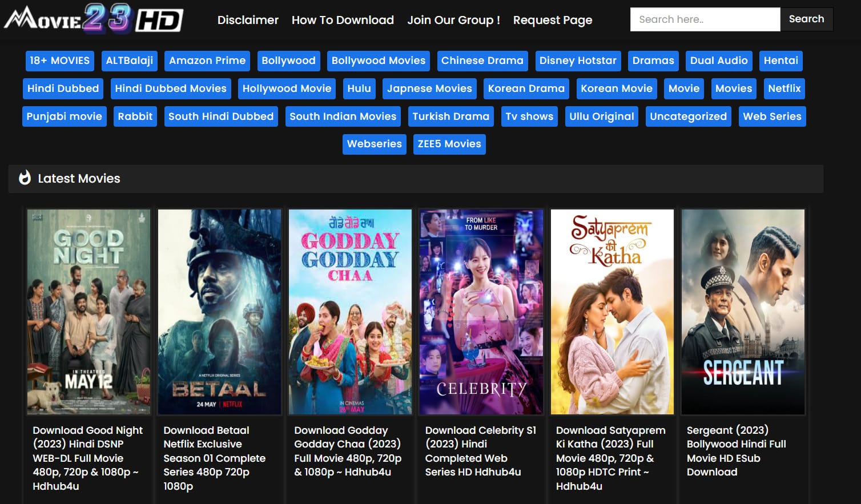Open How To Download page

pos(343,20)
